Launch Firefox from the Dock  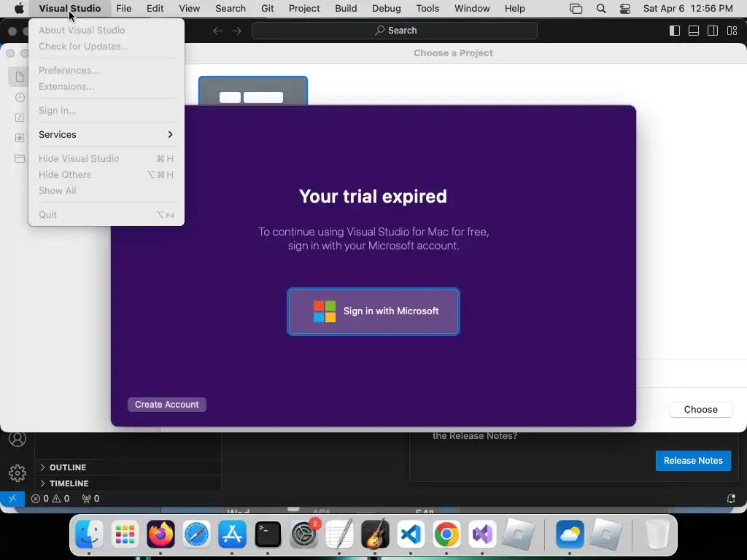click(160, 534)
